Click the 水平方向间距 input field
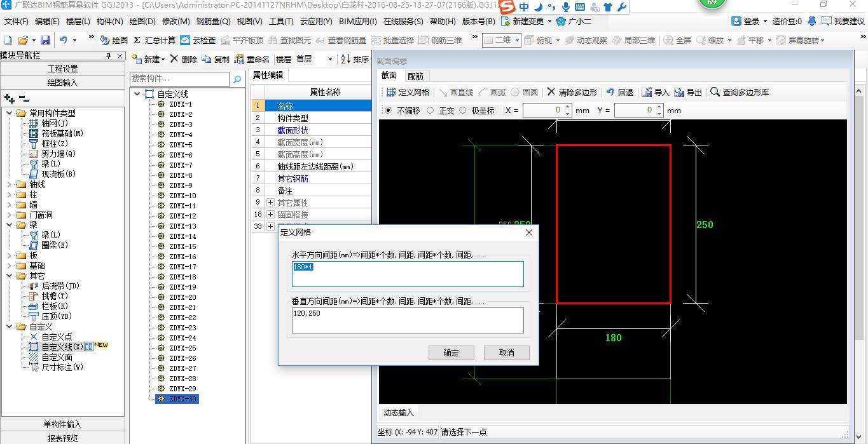The image size is (868, 444). click(x=408, y=274)
